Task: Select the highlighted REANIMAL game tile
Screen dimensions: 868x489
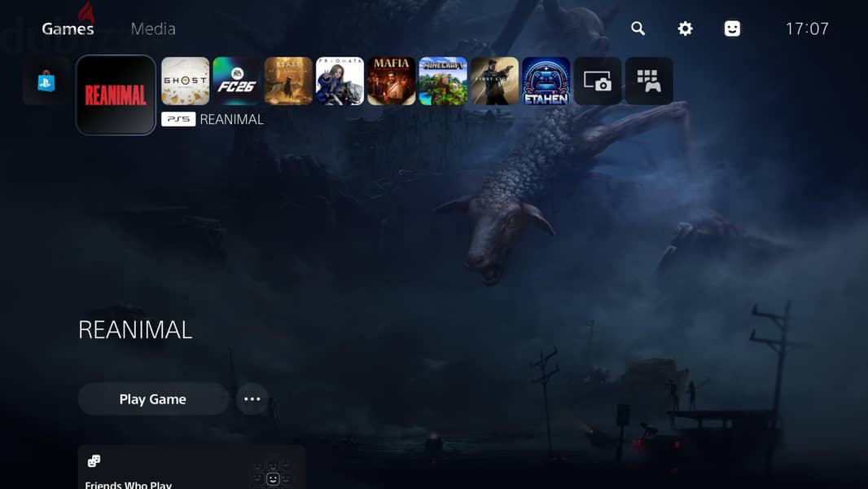Action: (116, 95)
